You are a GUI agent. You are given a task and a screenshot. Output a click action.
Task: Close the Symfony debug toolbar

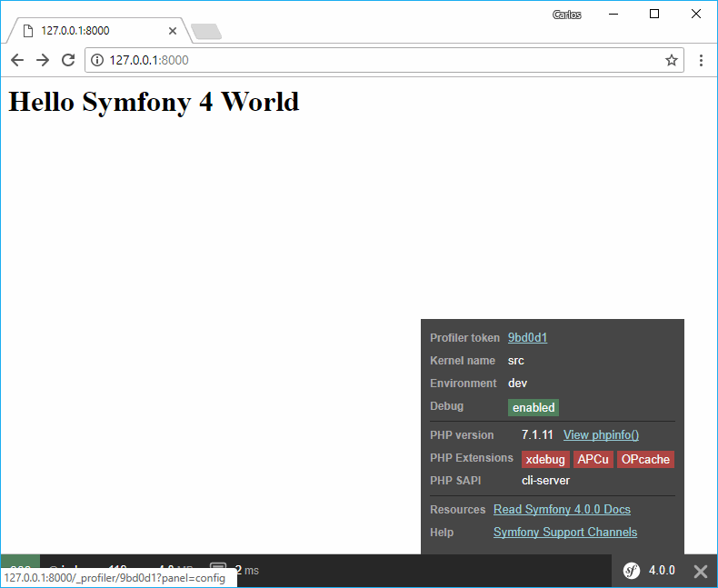[701, 571]
